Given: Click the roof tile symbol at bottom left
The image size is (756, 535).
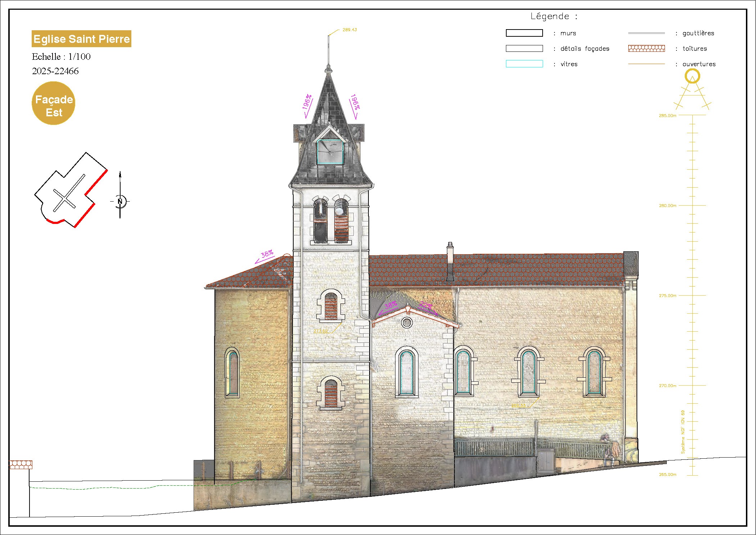Looking at the screenshot, I should tap(21, 464).
